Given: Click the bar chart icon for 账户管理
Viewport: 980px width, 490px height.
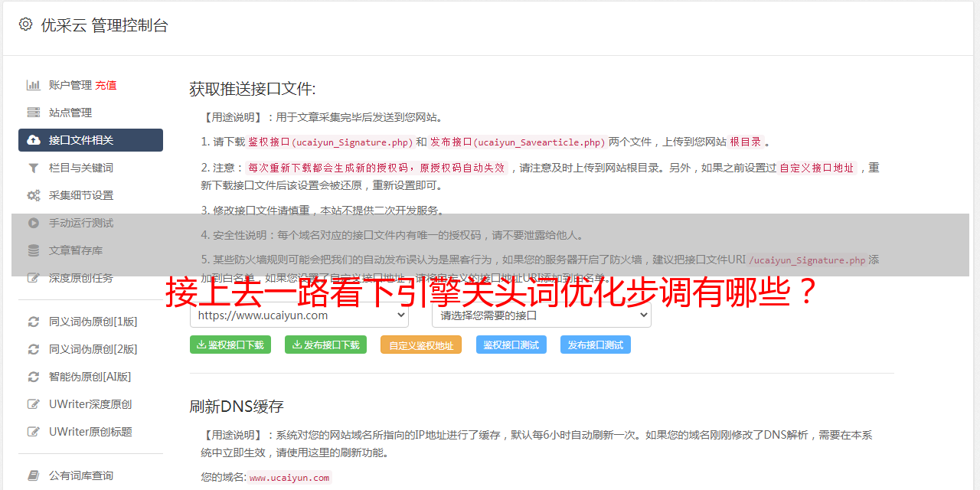Looking at the screenshot, I should point(34,85).
